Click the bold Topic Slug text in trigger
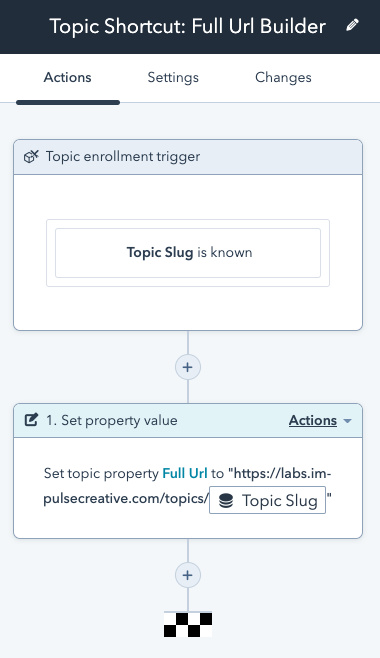The image size is (380, 658). [x=160, y=253]
